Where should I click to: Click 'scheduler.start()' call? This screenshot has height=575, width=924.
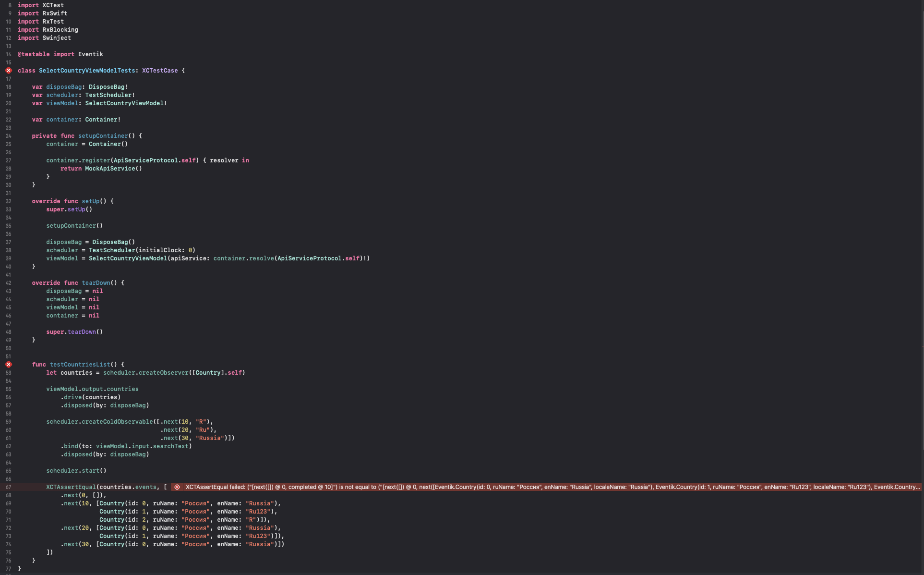pyautogui.click(x=76, y=471)
